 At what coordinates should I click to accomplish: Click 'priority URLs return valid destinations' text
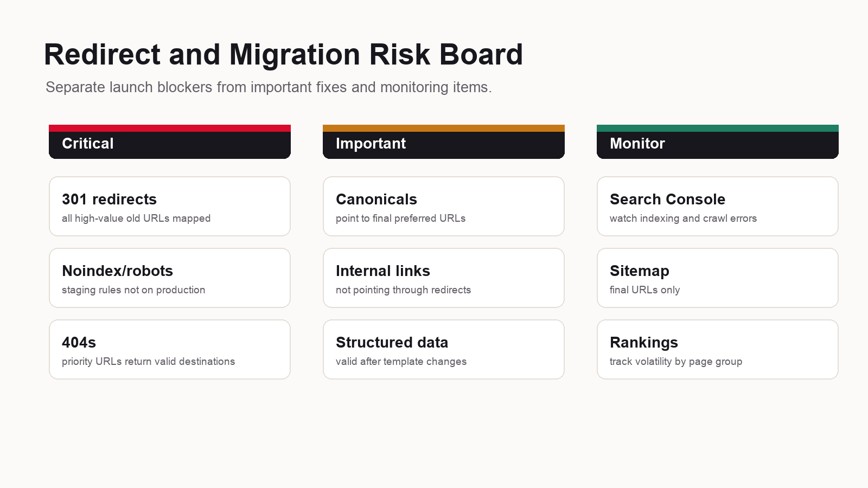click(148, 362)
